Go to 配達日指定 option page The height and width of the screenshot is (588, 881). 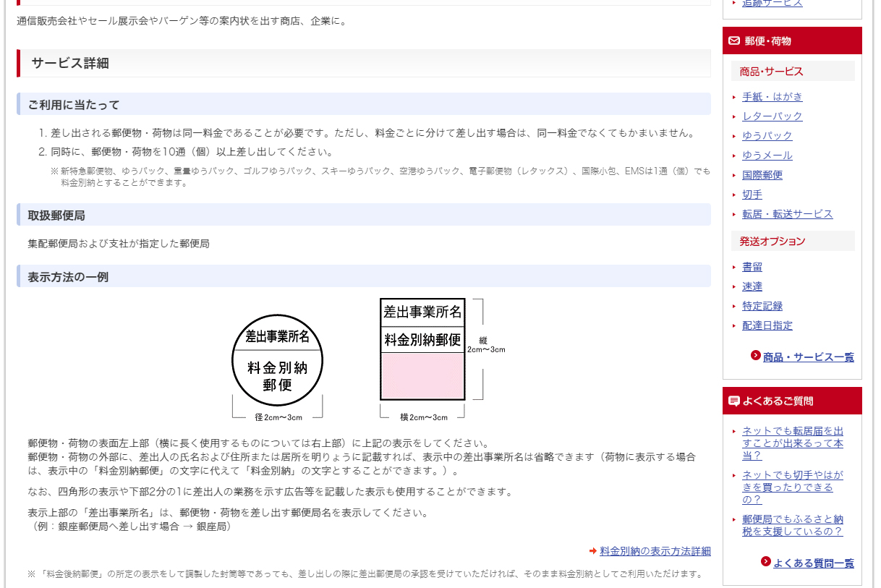(x=767, y=325)
